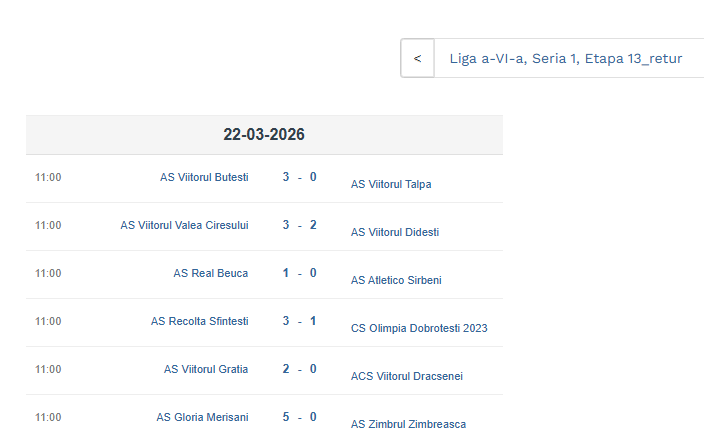Open AS Recolta Sfintesti team page
This screenshot has width=704, height=446.
[x=200, y=321]
